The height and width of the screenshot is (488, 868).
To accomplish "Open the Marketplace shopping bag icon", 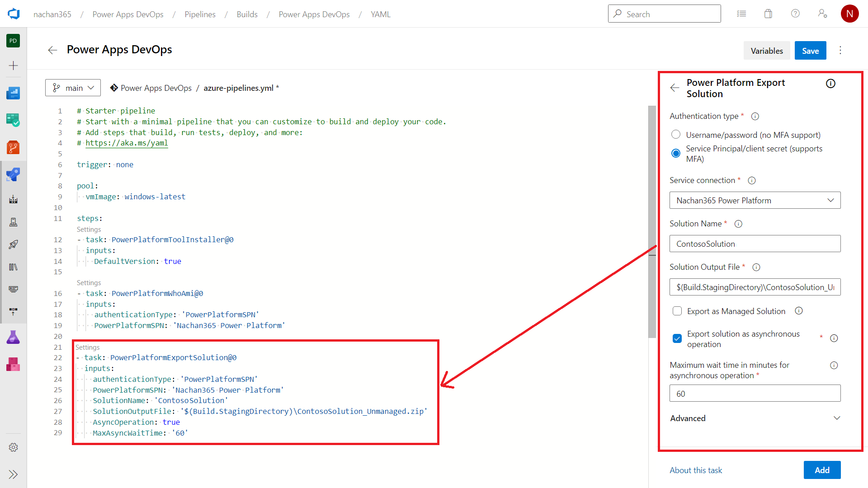I will 768,14.
